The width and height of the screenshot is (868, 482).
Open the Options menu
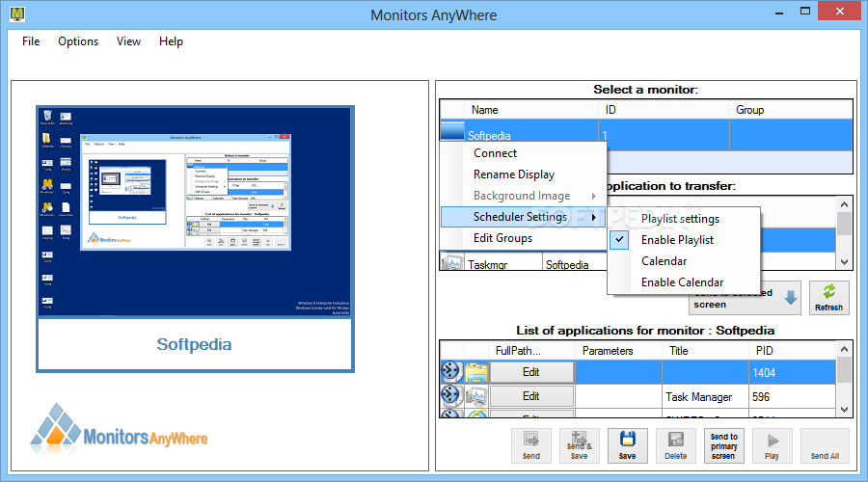coord(78,41)
